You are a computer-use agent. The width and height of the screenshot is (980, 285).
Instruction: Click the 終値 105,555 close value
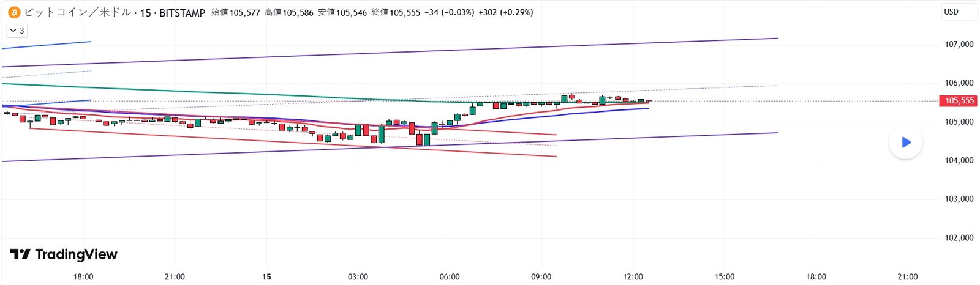point(396,12)
